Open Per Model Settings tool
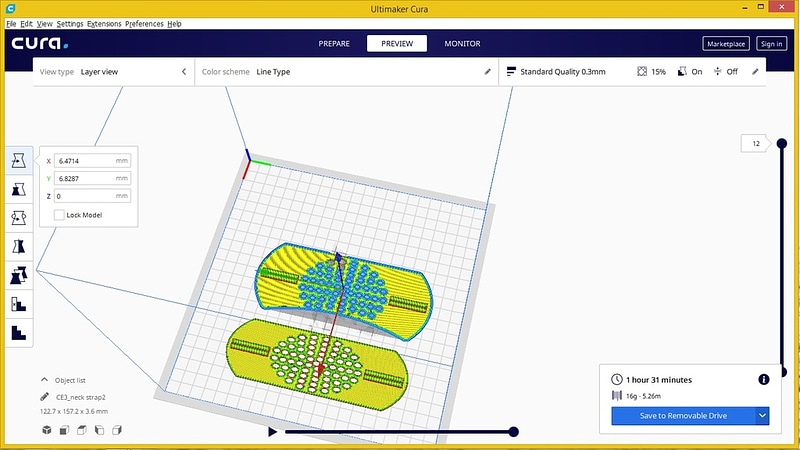Screen dimensions: 800x450 pyautogui.click(x=19, y=276)
